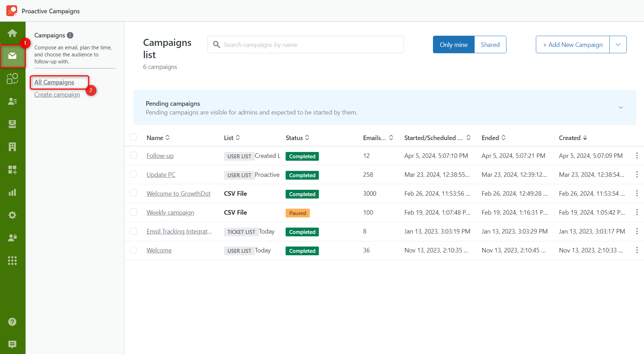Check the Welcome campaign row checkbox

133,250
